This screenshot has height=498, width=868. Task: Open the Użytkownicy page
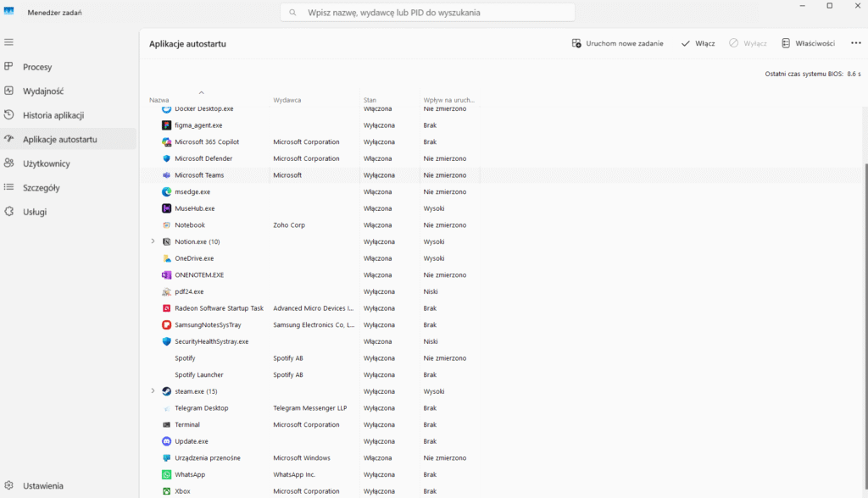68,163
